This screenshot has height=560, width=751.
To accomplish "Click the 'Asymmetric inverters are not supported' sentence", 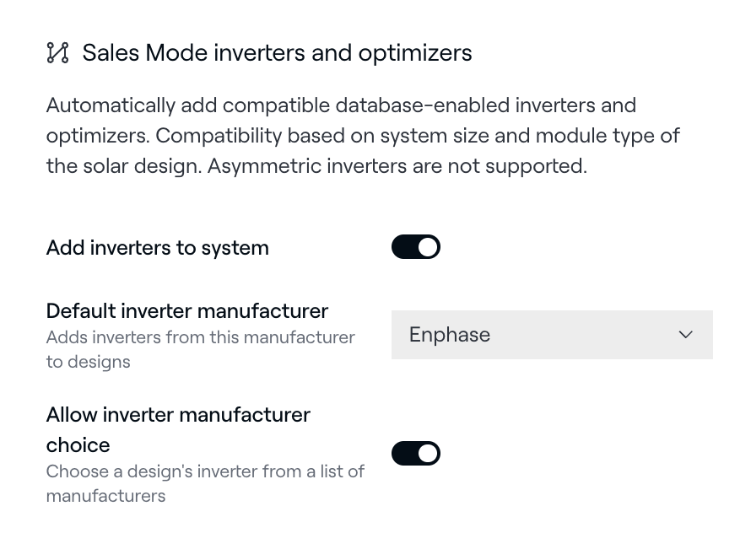I will (397, 166).
